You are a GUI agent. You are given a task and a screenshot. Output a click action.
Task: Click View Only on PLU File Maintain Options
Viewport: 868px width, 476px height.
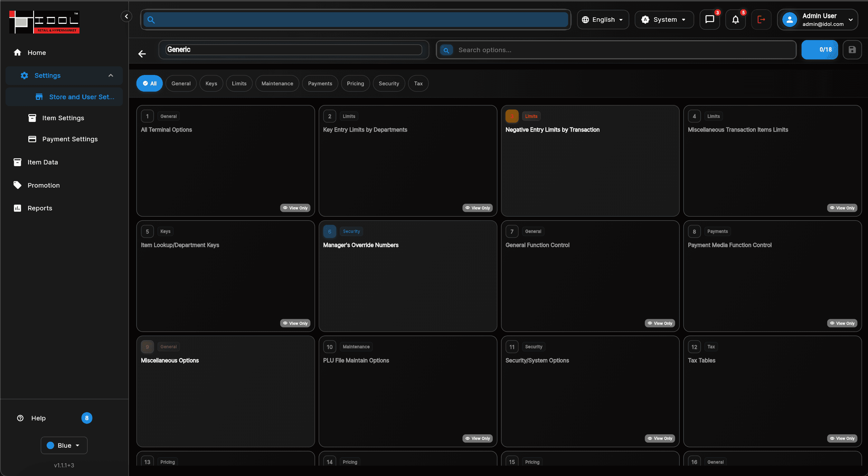478,438
